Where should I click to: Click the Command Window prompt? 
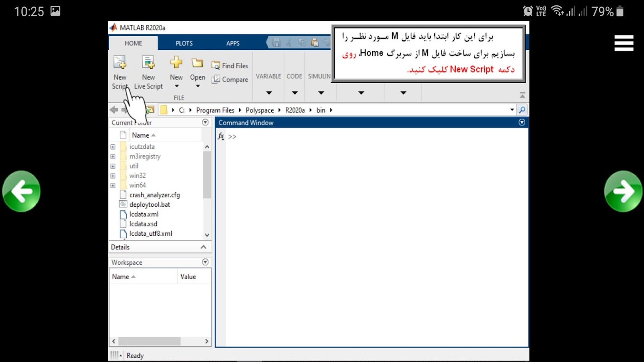click(232, 136)
